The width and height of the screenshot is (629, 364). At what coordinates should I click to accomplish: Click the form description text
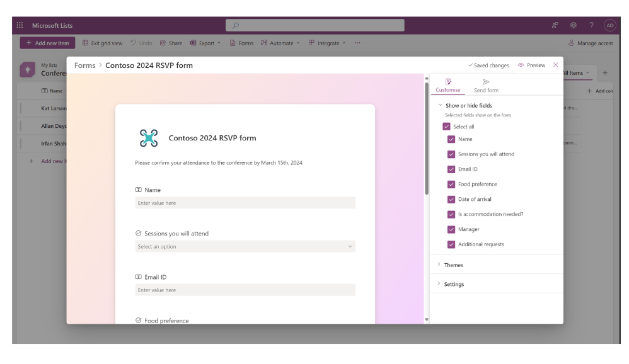pos(219,162)
